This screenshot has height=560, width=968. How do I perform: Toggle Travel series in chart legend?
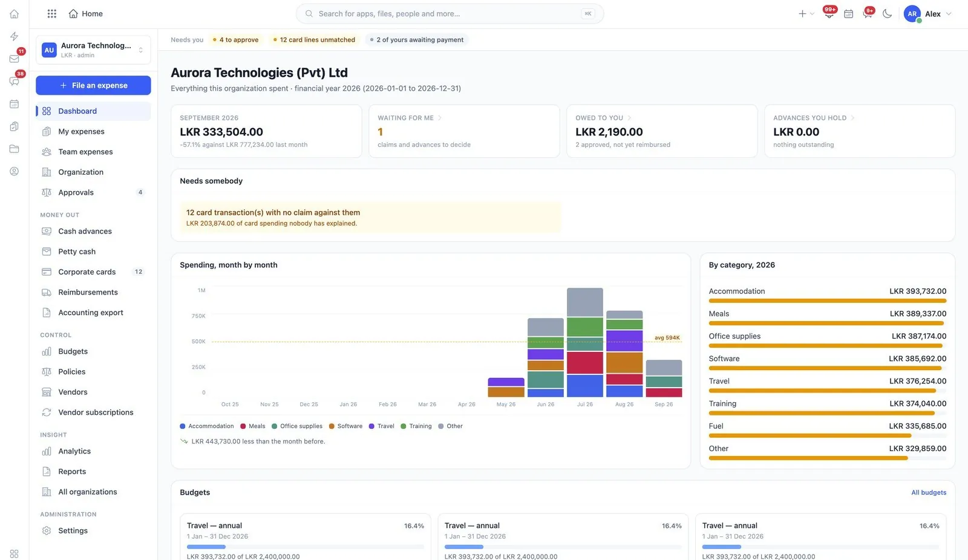click(x=381, y=426)
